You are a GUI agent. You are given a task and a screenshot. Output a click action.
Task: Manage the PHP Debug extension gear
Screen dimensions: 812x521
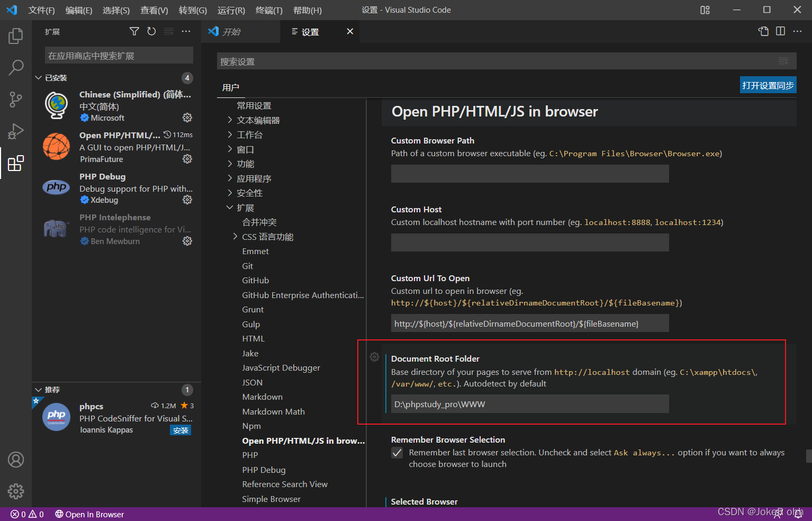click(187, 200)
